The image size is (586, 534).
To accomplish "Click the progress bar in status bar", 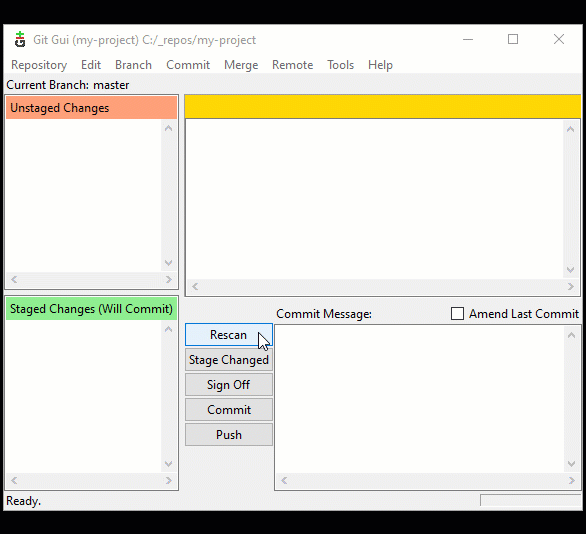I will point(531,500).
